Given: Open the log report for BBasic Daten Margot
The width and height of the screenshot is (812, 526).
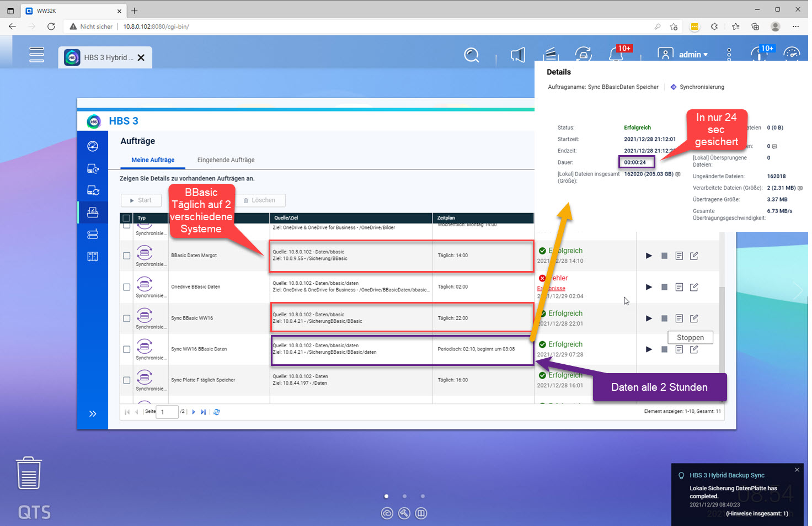Looking at the screenshot, I should click(x=679, y=256).
